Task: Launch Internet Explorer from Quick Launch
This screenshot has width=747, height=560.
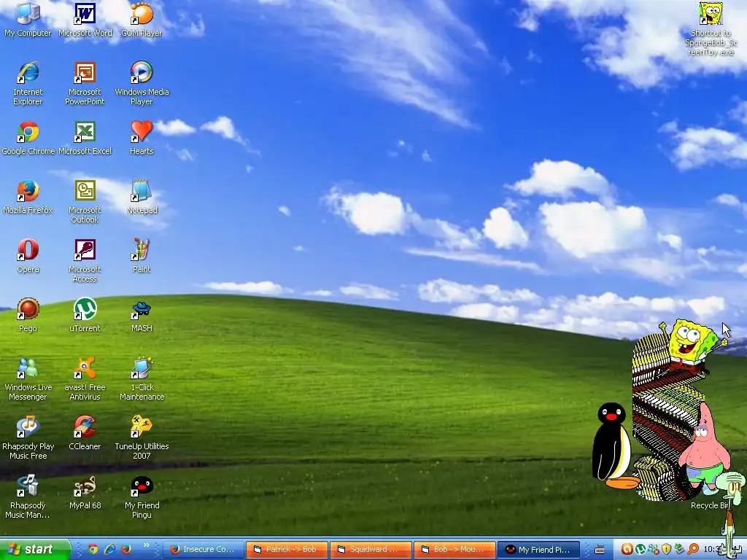Action: tap(109, 549)
